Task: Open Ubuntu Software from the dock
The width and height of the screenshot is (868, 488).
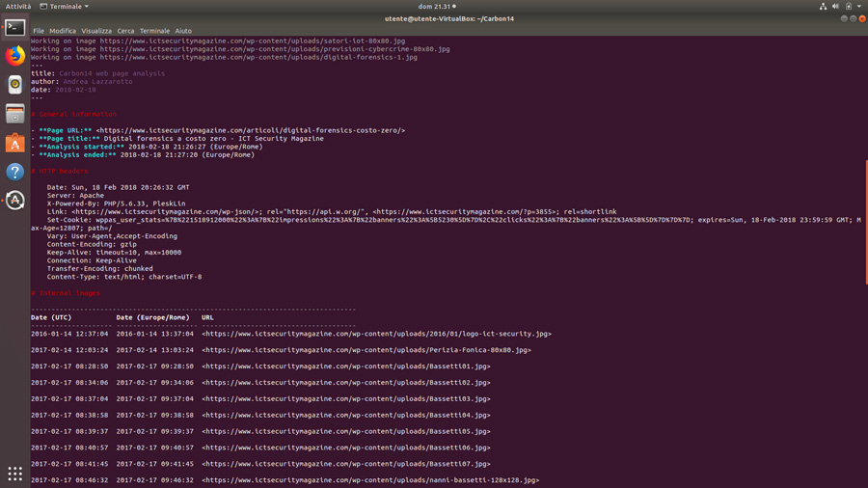Action: [x=14, y=143]
